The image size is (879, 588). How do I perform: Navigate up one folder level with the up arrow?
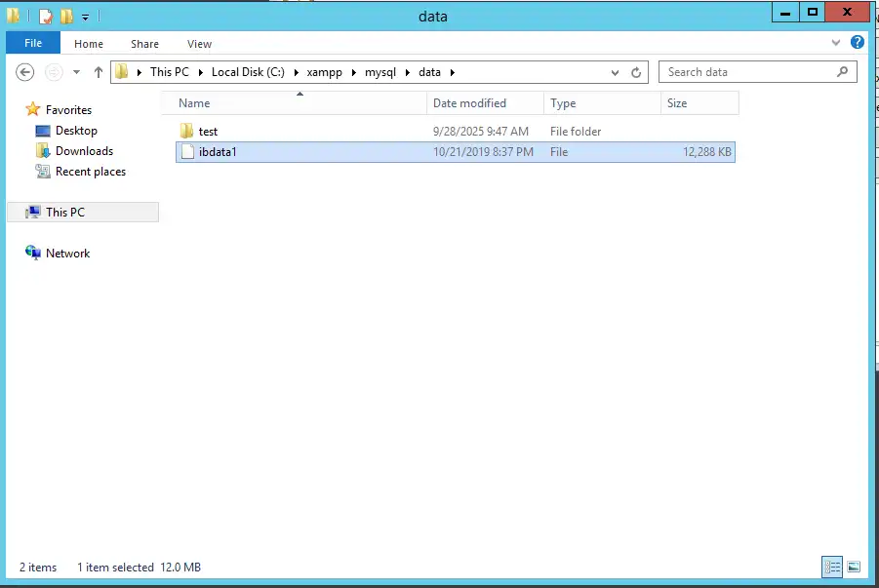(x=98, y=71)
